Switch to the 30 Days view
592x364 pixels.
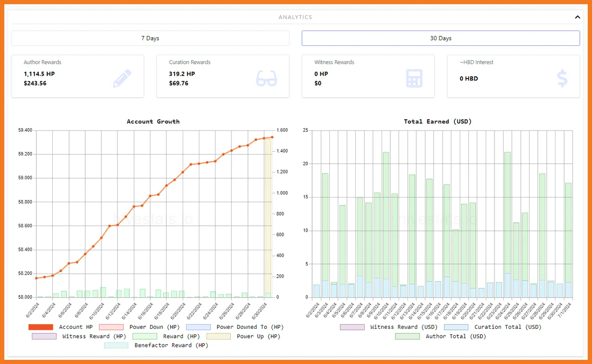click(x=441, y=38)
